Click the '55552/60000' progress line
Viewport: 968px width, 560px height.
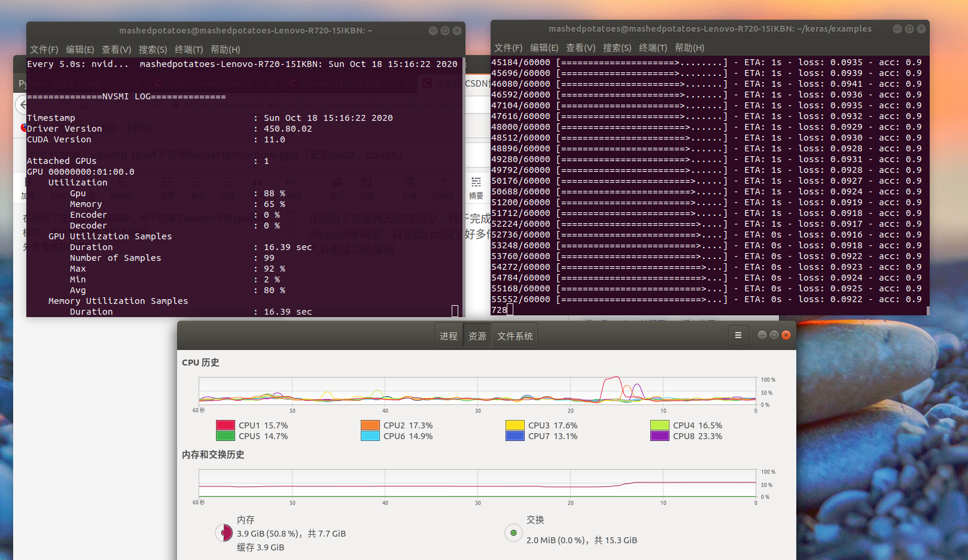(x=707, y=299)
